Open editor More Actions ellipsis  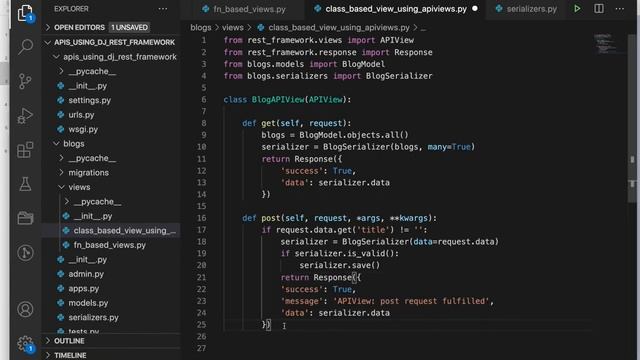(620, 9)
